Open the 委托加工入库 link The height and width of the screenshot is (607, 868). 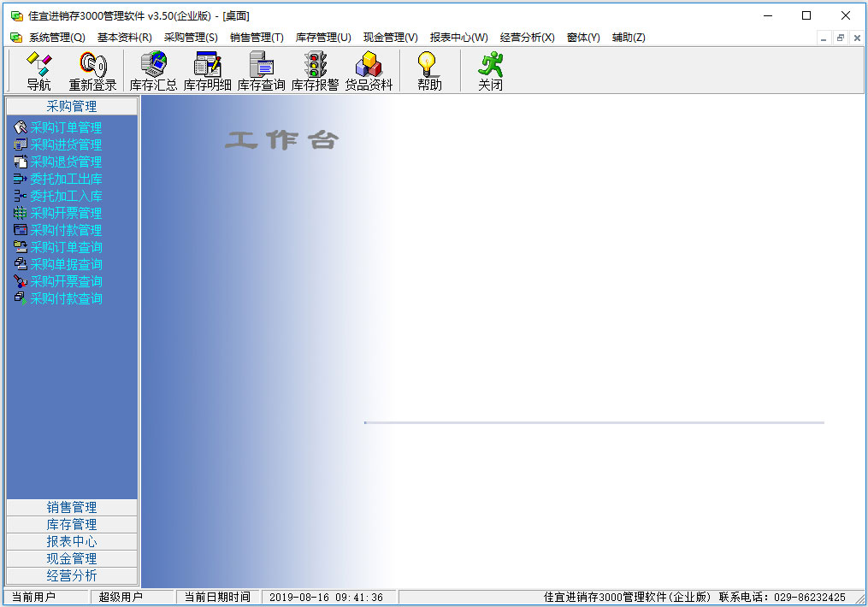[x=66, y=196]
